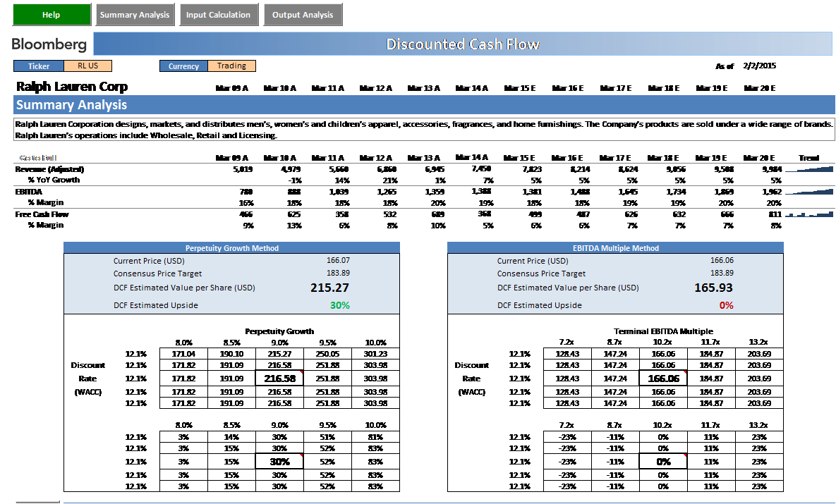Click the Bloomberg logo
The width and height of the screenshot is (836, 504).
pyautogui.click(x=49, y=44)
